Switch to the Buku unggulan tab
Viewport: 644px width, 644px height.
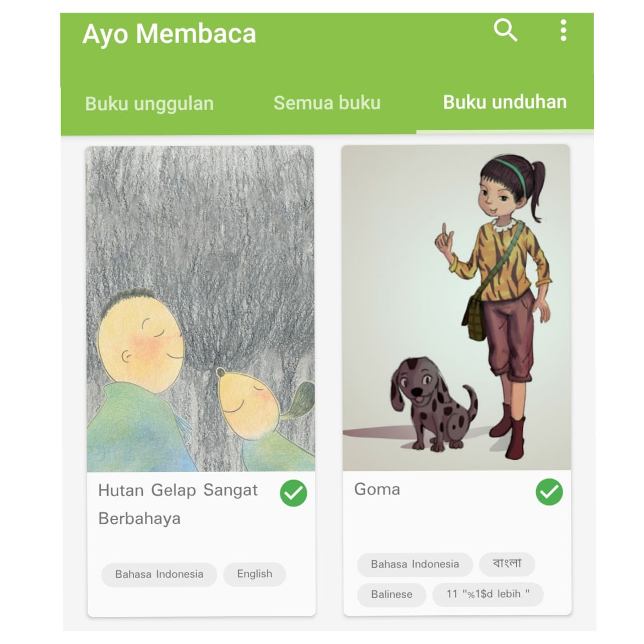[x=149, y=104]
